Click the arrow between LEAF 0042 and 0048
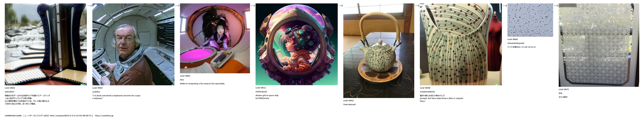 417,5
